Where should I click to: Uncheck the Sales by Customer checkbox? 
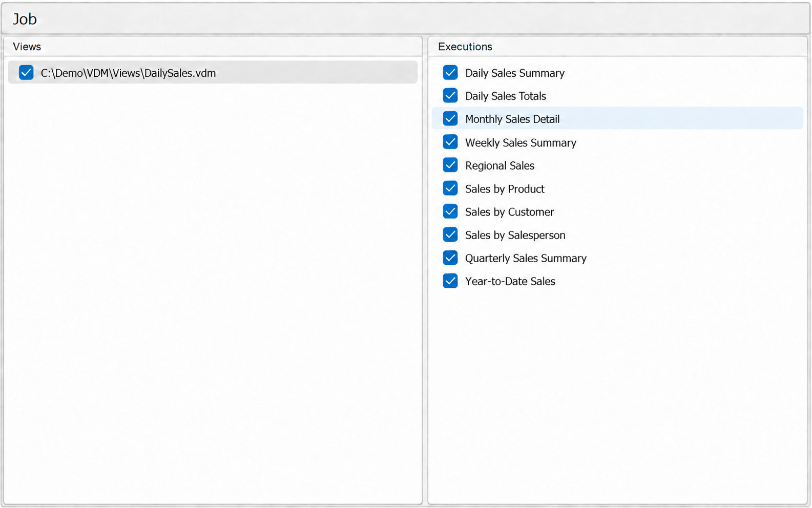point(450,211)
